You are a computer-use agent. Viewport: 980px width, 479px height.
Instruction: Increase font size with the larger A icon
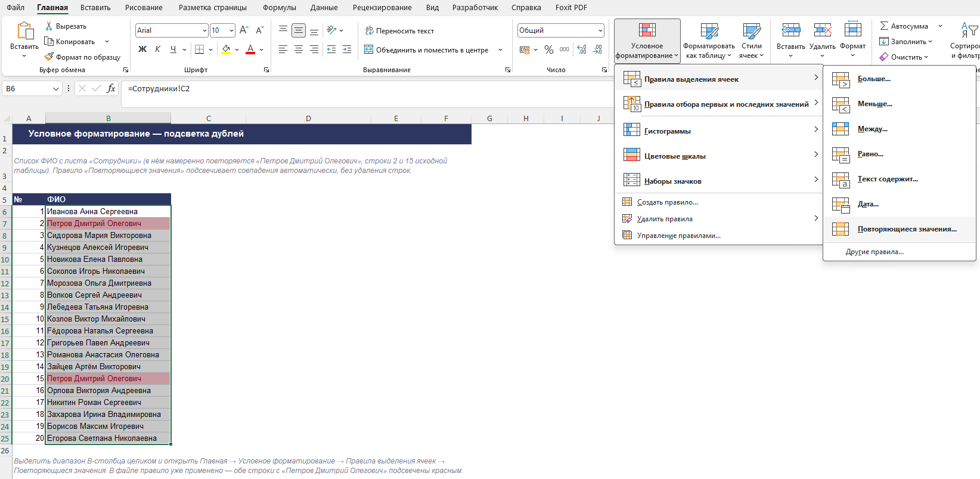click(244, 30)
